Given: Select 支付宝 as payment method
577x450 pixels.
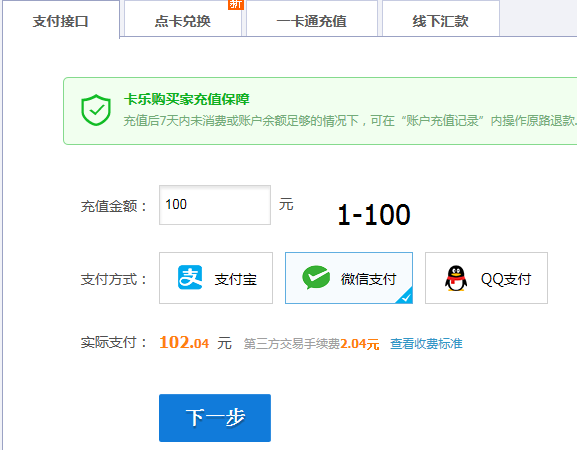Looking at the screenshot, I should point(216,278).
